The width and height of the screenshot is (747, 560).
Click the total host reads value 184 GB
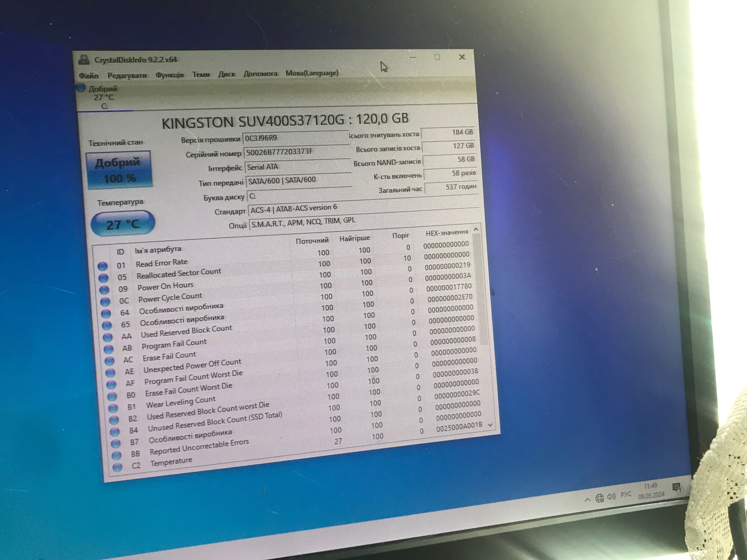(x=448, y=133)
